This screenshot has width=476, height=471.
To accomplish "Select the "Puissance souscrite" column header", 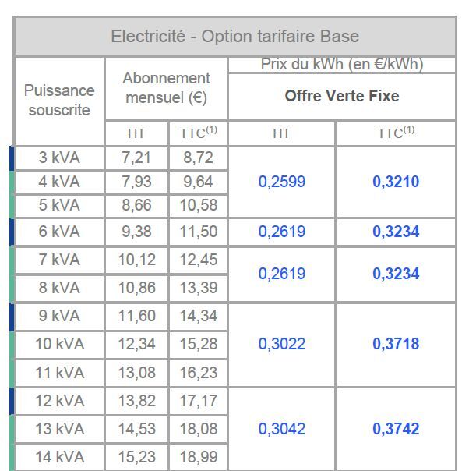I will (x=59, y=101).
